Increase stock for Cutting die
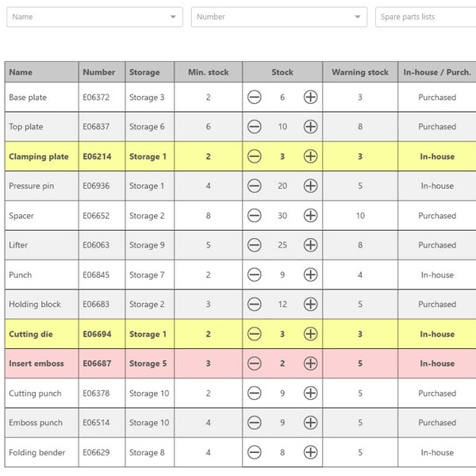The image size is (476, 476). (310, 334)
